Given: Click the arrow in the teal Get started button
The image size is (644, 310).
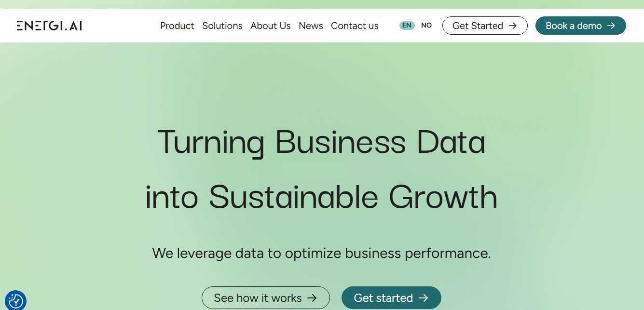Looking at the screenshot, I should click(x=424, y=298).
